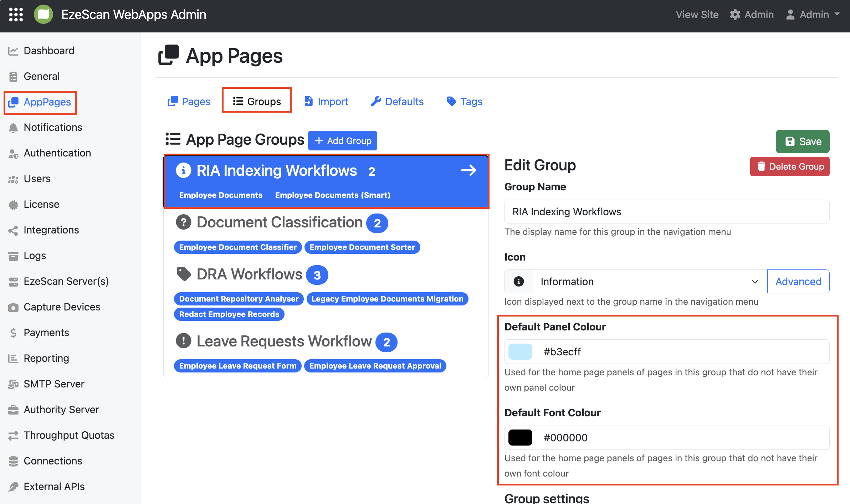
Task: Switch to the Pages tab
Action: pos(189,102)
